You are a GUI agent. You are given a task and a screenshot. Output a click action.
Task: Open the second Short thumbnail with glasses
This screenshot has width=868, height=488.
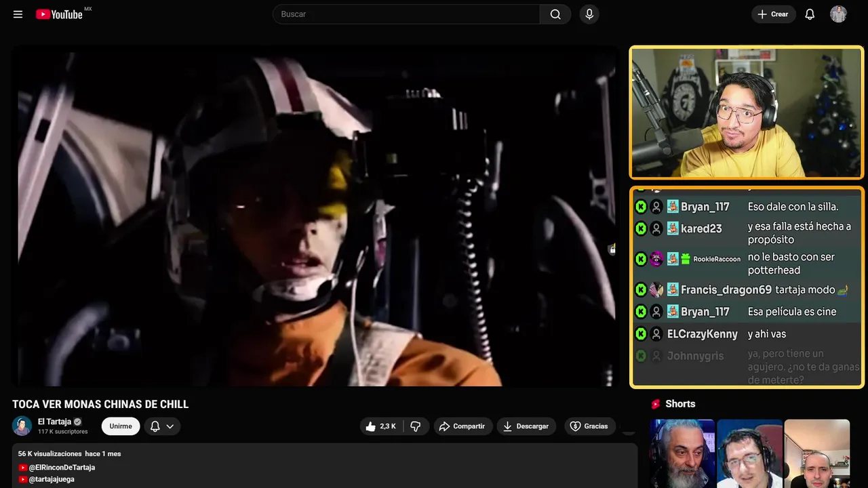pos(749,453)
